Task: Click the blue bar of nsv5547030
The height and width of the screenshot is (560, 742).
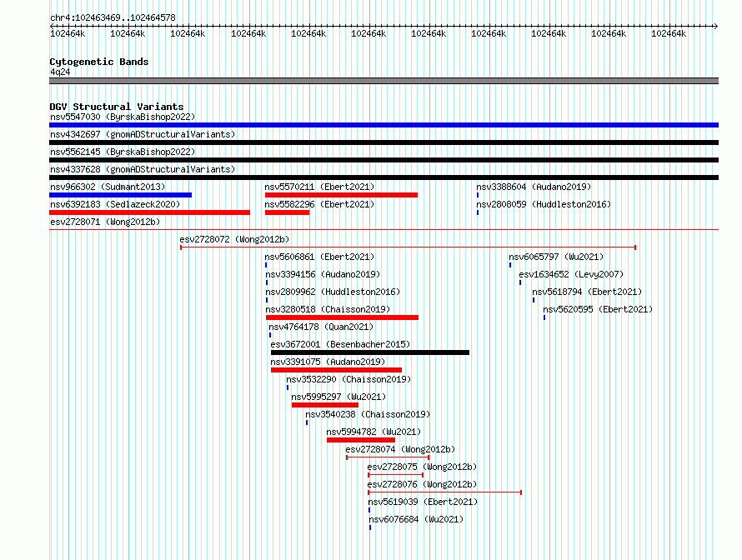Action: 384,125
